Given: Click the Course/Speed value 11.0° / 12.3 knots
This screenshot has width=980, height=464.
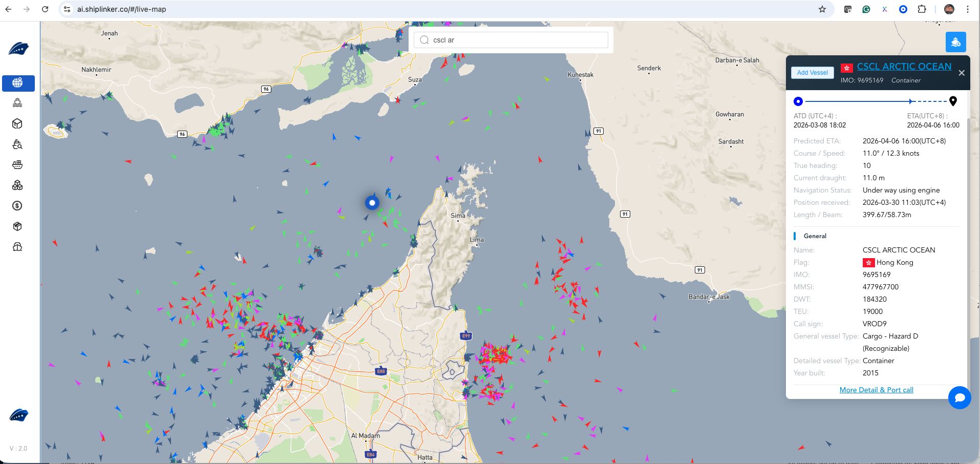Looking at the screenshot, I should click(x=891, y=153).
